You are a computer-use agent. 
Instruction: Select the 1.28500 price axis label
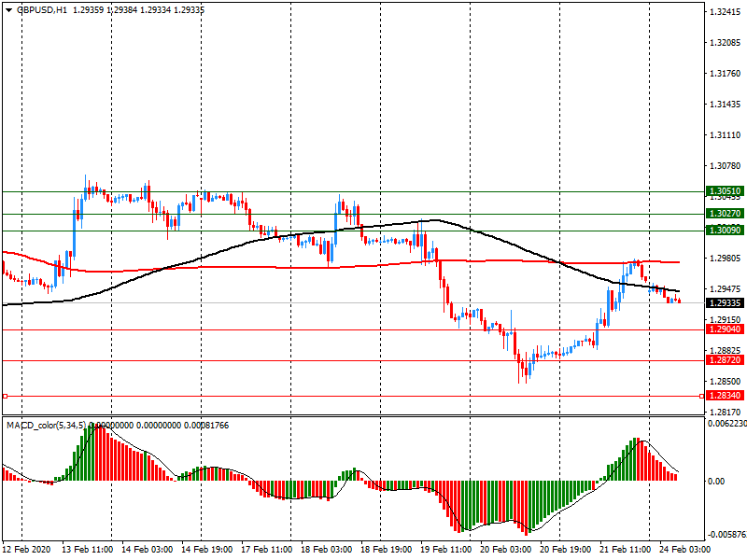pyautogui.click(x=726, y=382)
